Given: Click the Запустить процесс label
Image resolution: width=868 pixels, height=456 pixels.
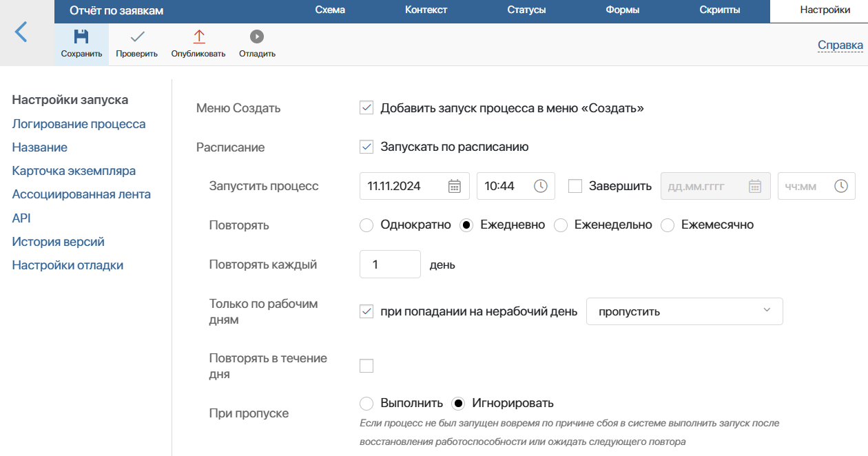Looking at the screenshot, I should pos(264,186).
